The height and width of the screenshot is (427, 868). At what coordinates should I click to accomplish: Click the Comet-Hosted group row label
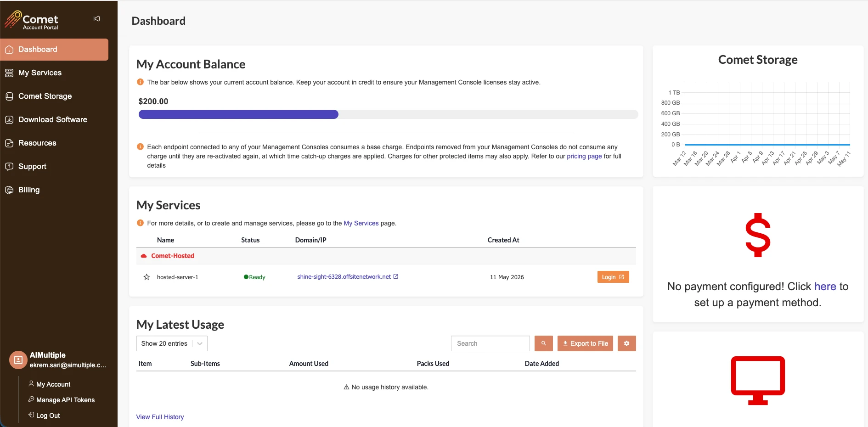point(173,256)
